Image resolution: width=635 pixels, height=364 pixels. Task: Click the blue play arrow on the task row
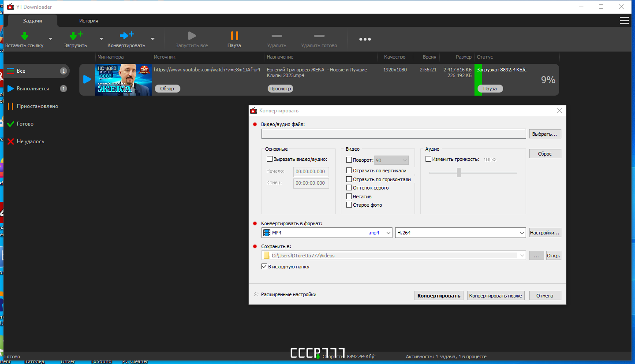(87, 79)
